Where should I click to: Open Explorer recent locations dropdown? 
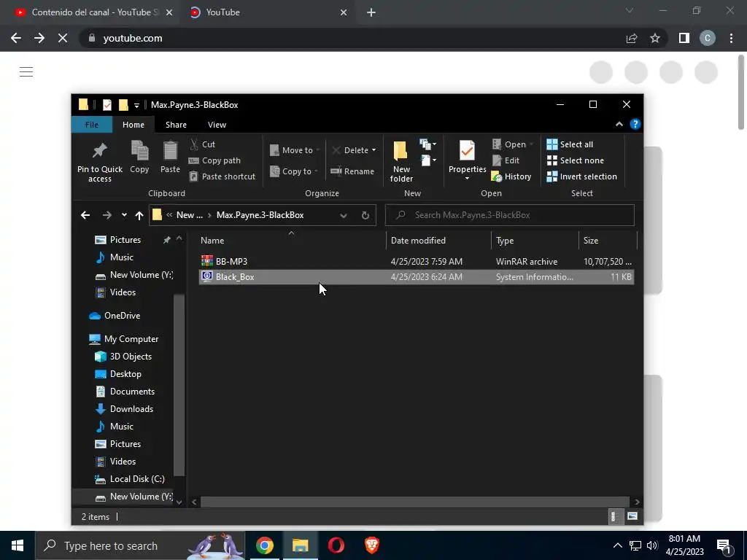pyautogui.click(x=124, y=215)
